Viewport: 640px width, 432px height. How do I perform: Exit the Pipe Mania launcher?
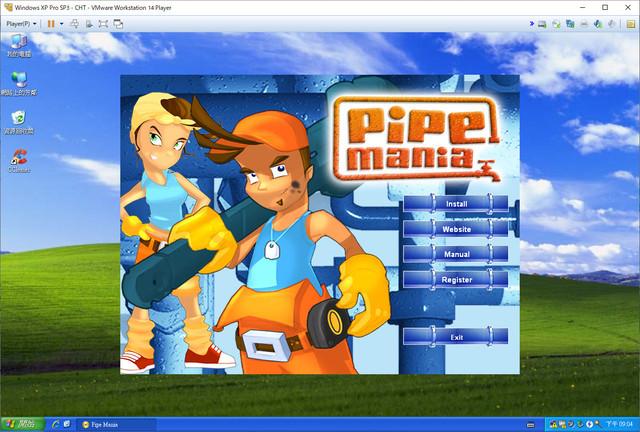pos(456,337)
